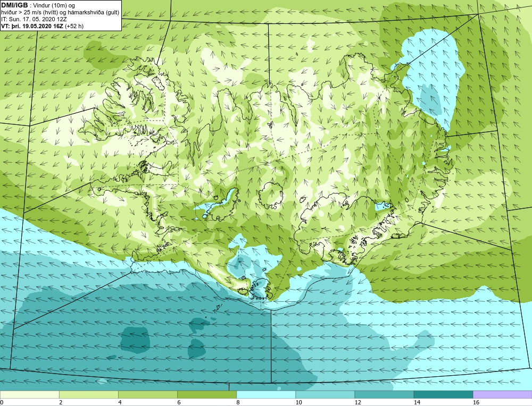Click the 8–10 m/s light cyan legend swatch
The height and width of the screenshot is (406, 532).
pyautogui.click(x=265, y=394)
